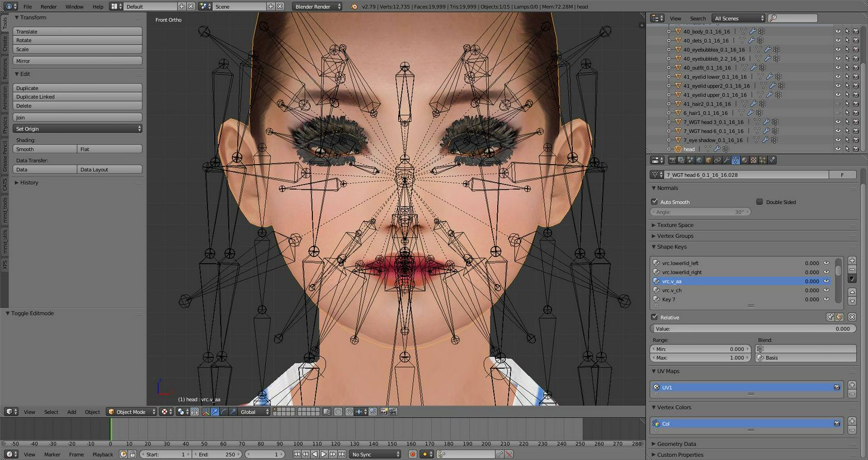Hide the 40_outfit_0.1_16_16 object via eye
Screen dimensions: 868x460
coord(838,67)
